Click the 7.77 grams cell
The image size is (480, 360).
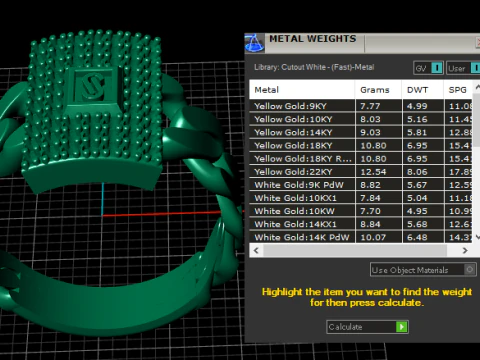pos(378,106)
